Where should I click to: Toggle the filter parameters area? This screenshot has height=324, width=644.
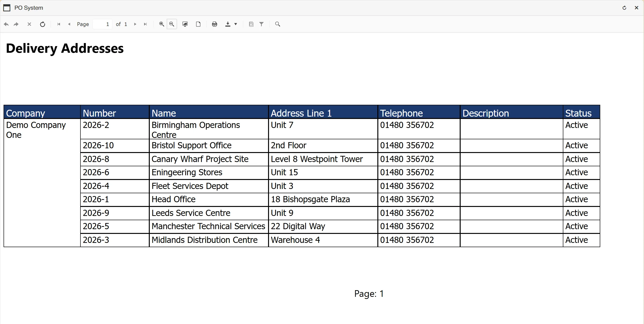[x=261, y=24]
